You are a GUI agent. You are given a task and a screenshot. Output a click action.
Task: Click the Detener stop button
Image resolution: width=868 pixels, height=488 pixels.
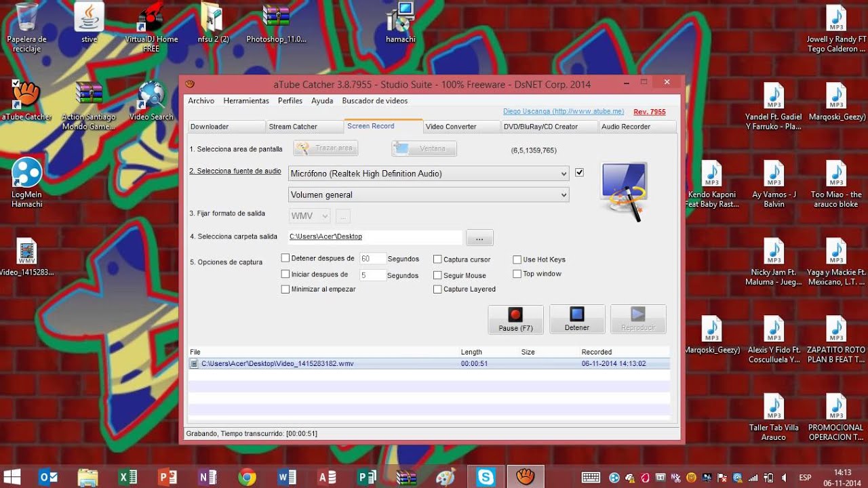point(577,319)
